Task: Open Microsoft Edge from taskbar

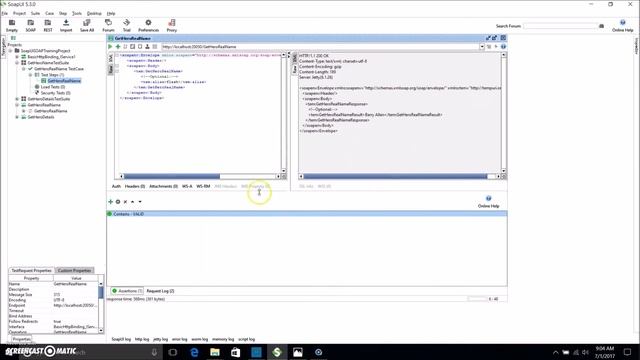Action: pos(194,352)
